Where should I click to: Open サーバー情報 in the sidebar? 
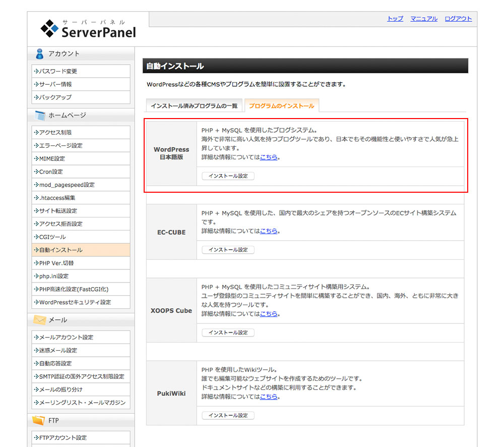[81, 84]
